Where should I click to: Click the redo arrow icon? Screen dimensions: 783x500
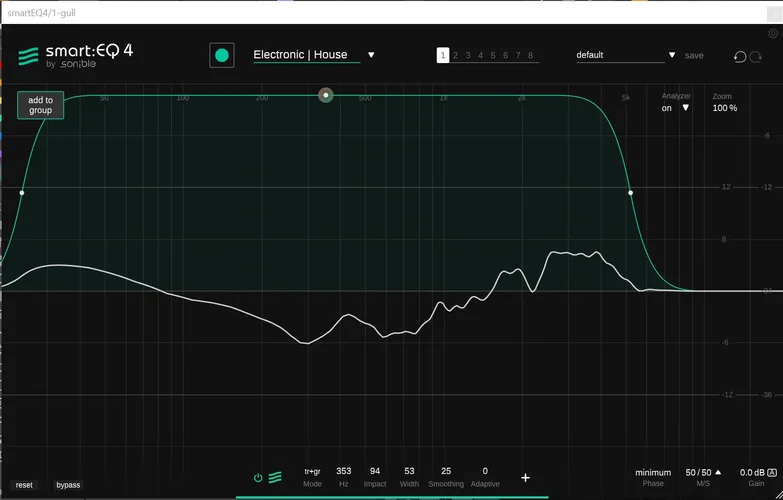point(756,57)
